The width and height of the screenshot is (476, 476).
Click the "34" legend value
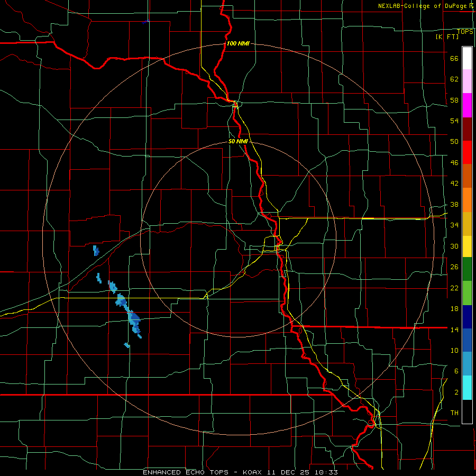pyautogui.click(x=454, y=225)
